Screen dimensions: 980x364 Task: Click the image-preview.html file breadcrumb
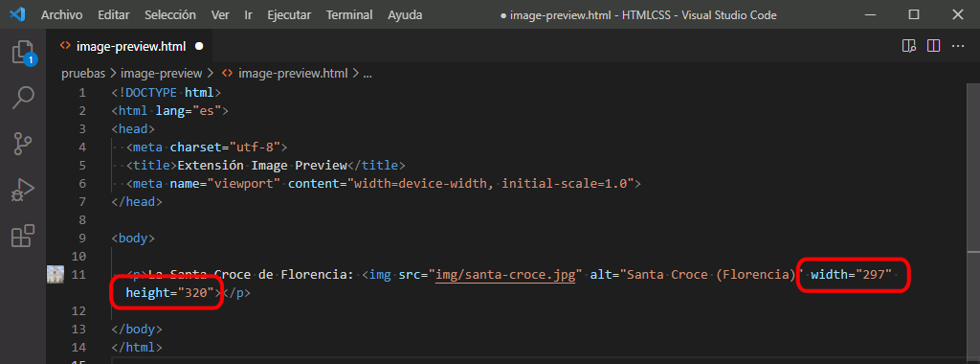point(284,74)
